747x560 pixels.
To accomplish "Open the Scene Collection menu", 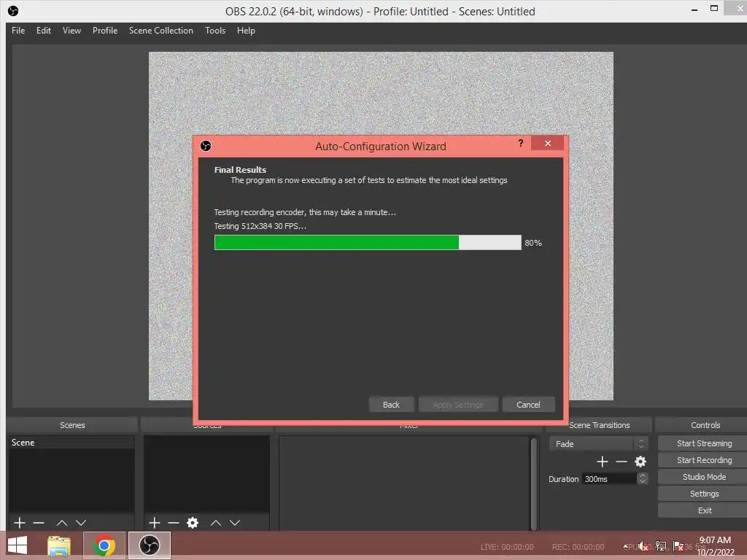I will (x=161, y=31).
